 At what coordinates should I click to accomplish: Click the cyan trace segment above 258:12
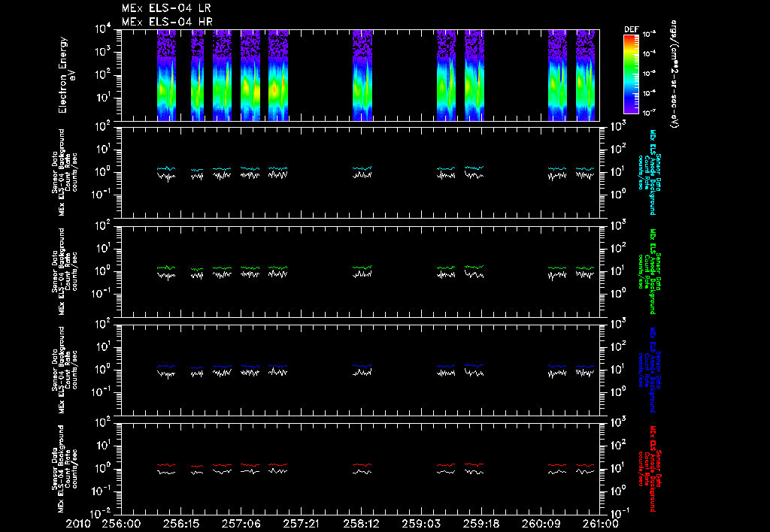click(x=362, y=168)
